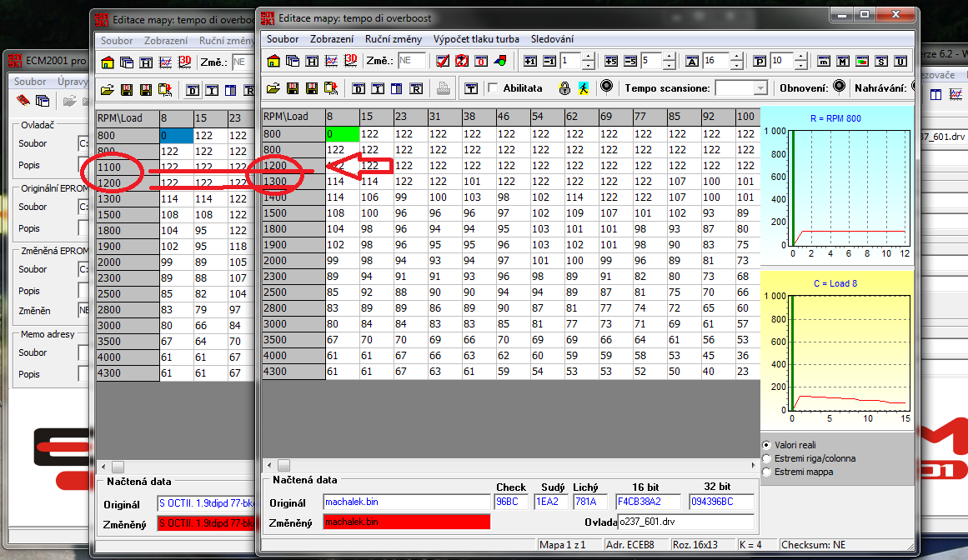This screenshot has width=968, height=560.
Task: Open the 2D line graph view icon
Action: click(x=332, y=61)
